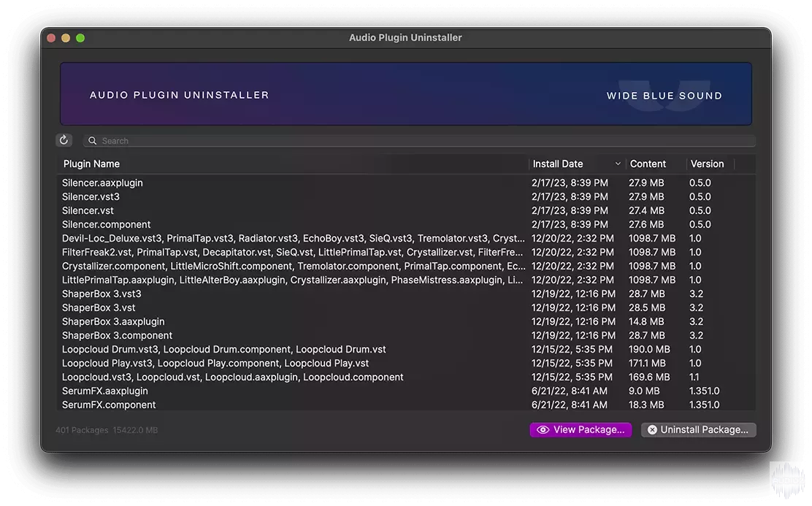
Task: Click the magnifier icon in the search bar
Action: click(92, 141)
